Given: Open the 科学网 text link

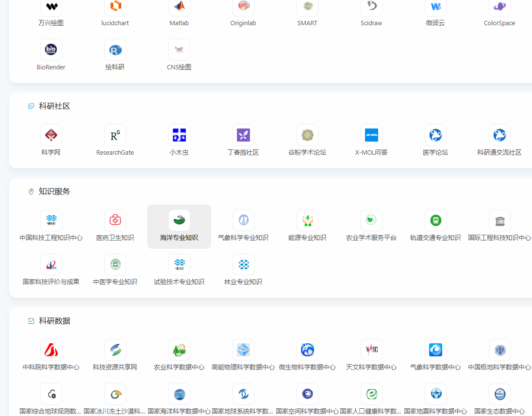Looking at the screenshot, I should [x=51, y=152].
